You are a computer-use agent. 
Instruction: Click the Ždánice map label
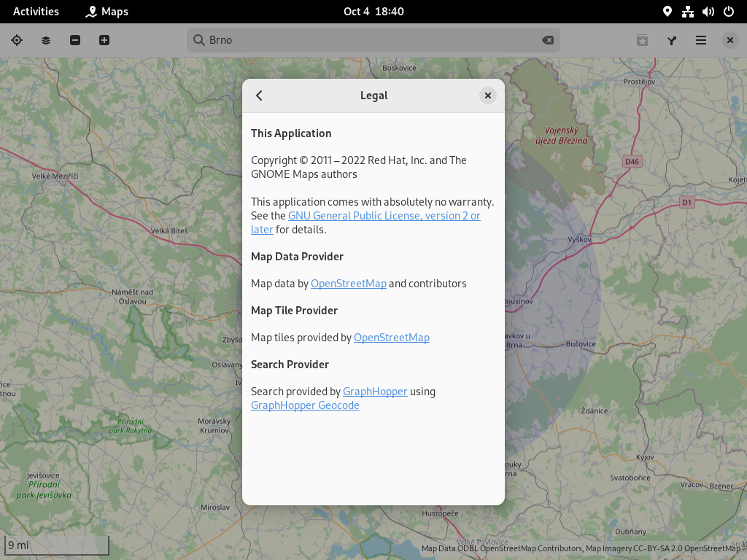pos(595,411)
